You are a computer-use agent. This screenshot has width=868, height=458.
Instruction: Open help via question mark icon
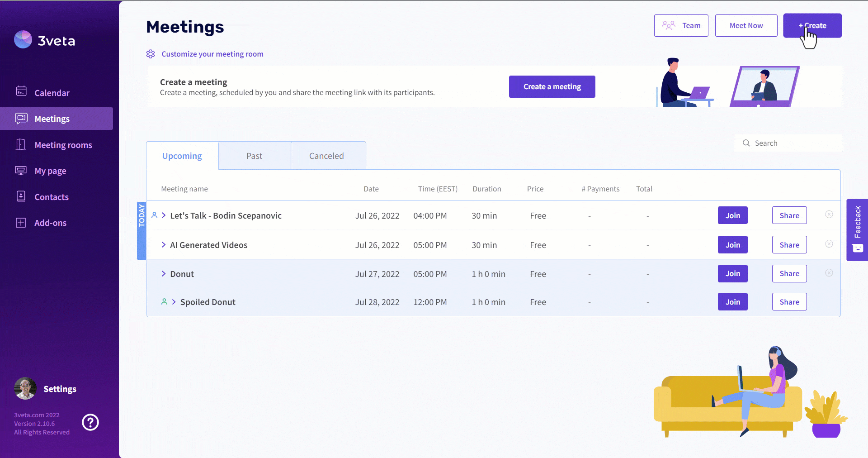pos(90,422)
